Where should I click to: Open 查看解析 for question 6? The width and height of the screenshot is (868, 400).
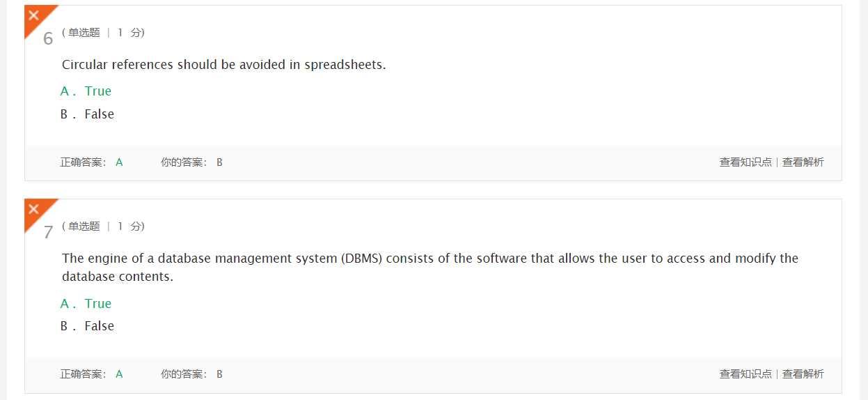tap(803, 162)
